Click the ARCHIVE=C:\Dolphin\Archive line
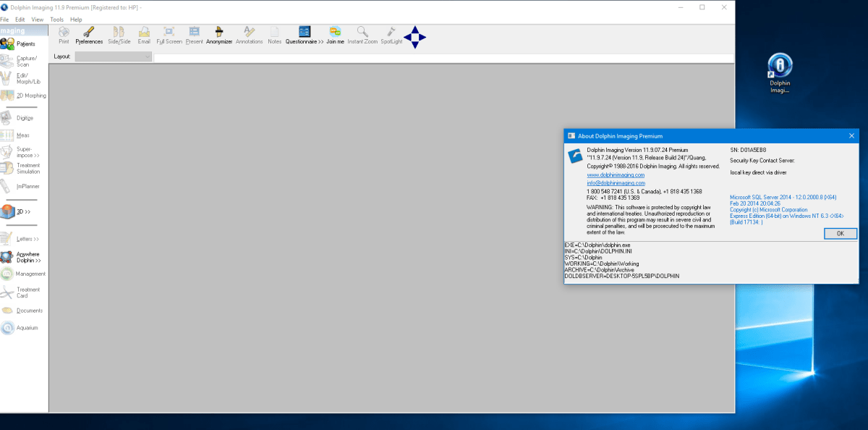This screenshot has height=430, width=868. click(599, 270)
